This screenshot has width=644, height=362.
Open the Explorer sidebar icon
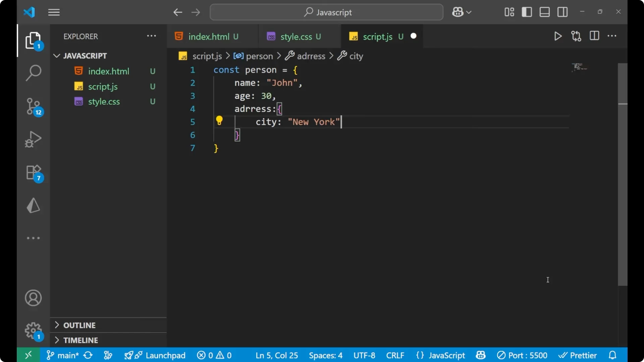click(33, 40)
